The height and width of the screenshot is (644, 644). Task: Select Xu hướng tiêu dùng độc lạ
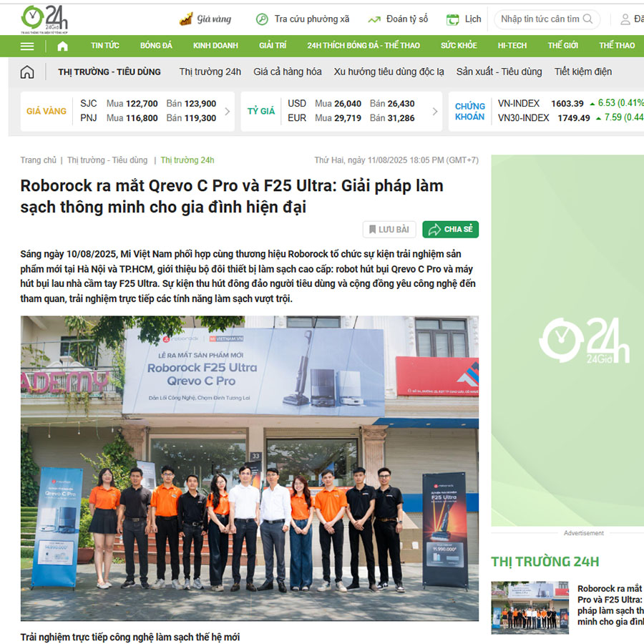389,72
